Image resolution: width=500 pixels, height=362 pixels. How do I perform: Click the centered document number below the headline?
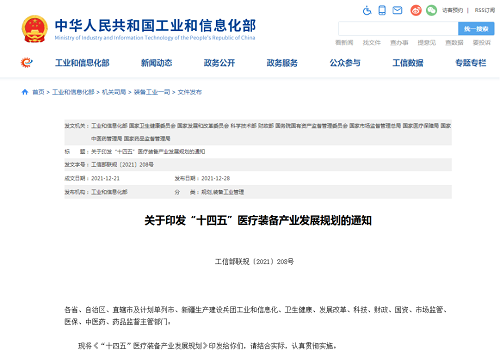[x=254, y=262]
